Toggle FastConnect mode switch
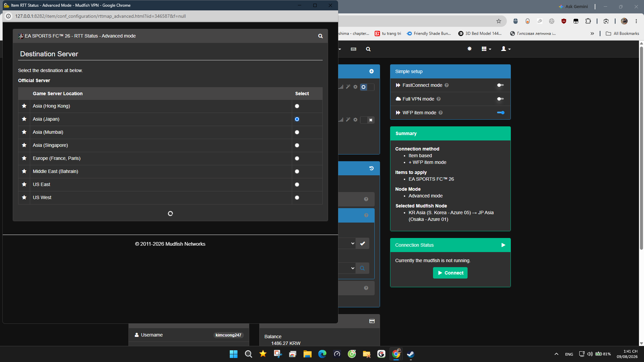This screenshot has height=362, width=644. (500, 85)
